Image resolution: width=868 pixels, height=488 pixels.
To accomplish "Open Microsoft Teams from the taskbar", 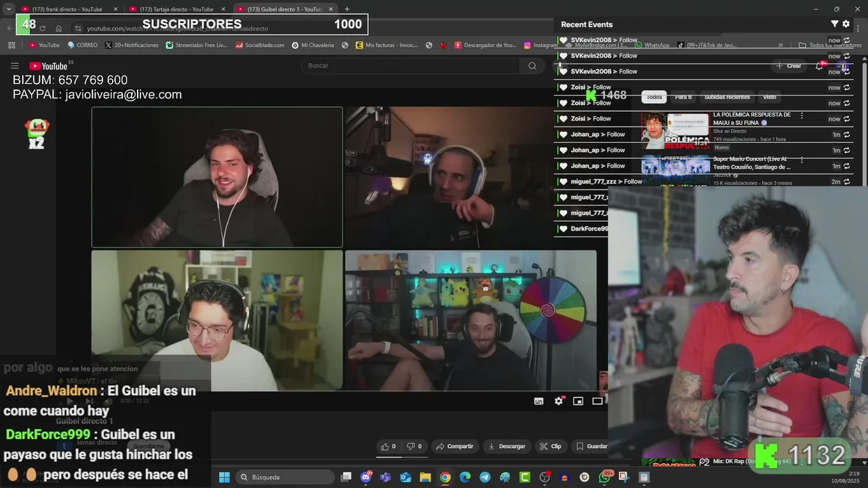I will point(386,477).
